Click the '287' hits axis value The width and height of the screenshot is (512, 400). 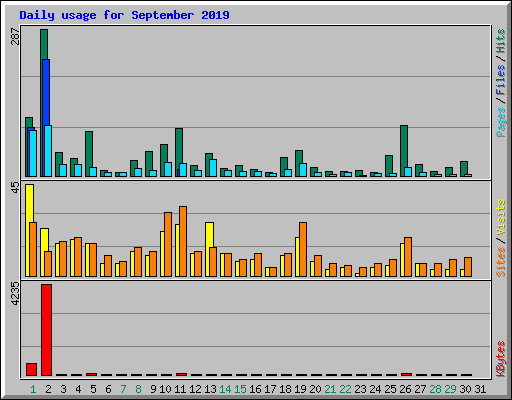click(15, 36)
